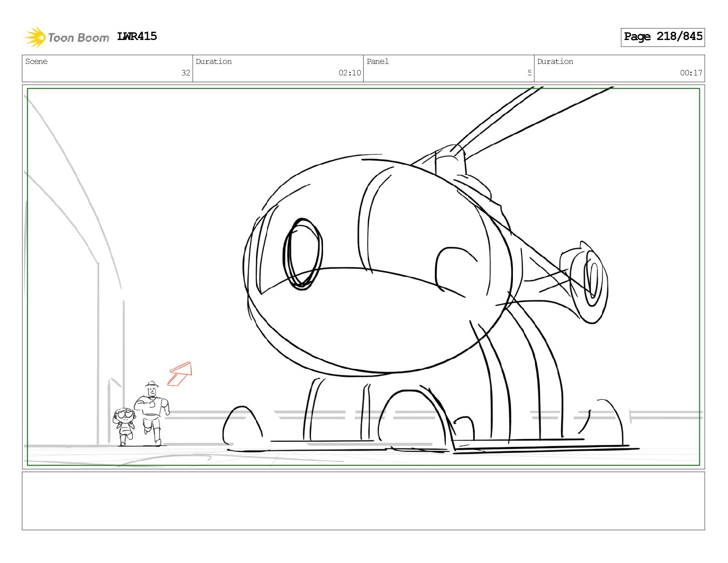The image size is (728, 563).
Task: Click the running man with hat
Action: (x=153, y=413)
